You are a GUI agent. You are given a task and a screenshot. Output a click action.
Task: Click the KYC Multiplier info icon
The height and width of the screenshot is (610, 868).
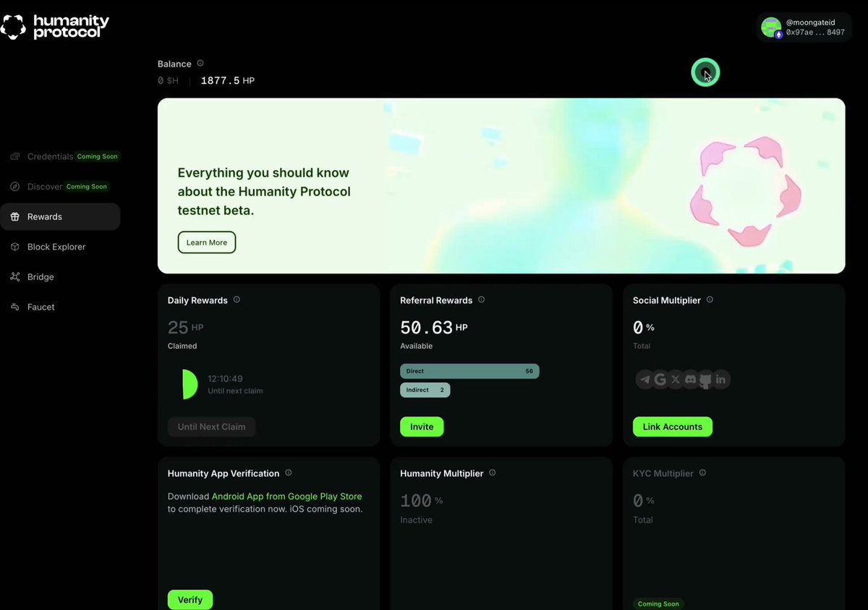tap(702, 473)
